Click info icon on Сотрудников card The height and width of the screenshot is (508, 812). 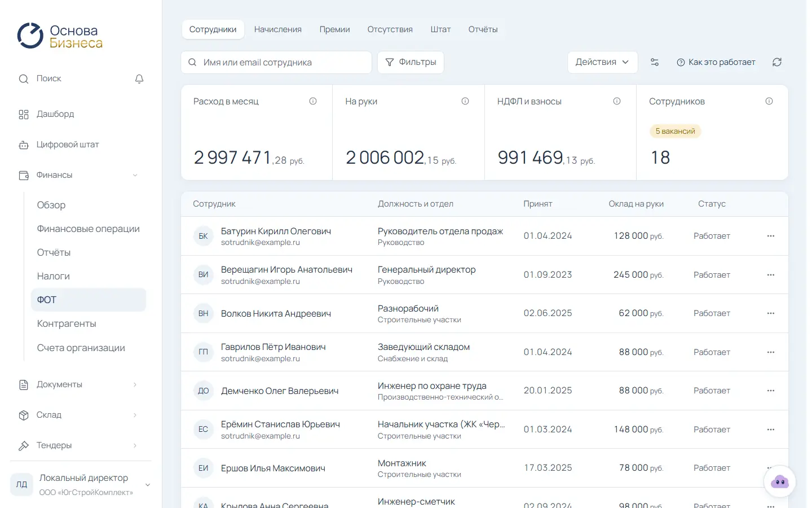tap(769, 101)
